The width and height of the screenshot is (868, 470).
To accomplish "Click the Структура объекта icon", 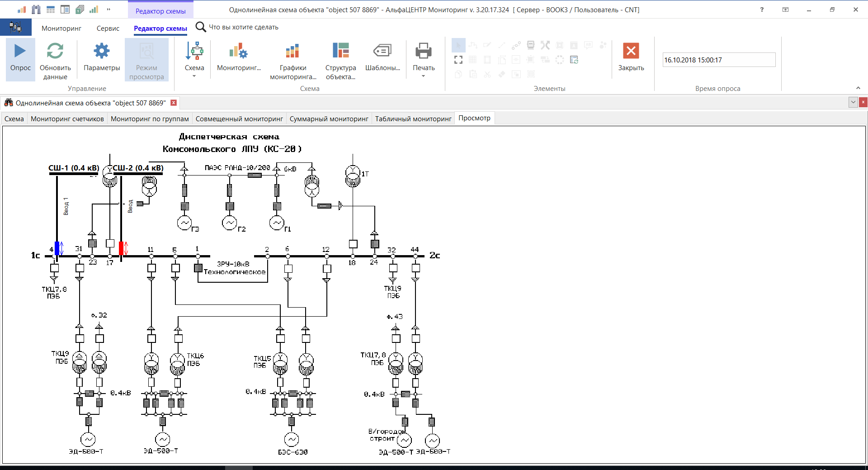I will pyautogui.click(x=340, y=50).
